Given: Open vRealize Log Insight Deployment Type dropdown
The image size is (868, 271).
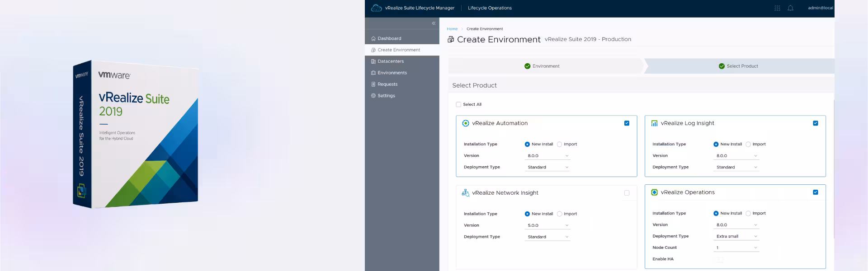Looking at the screenshot, I should coord(736,167).
